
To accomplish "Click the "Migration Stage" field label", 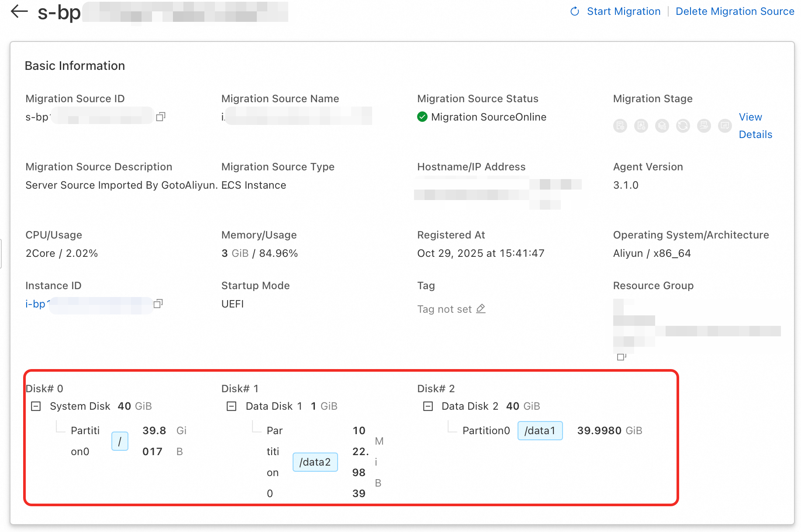I will 653,99.
